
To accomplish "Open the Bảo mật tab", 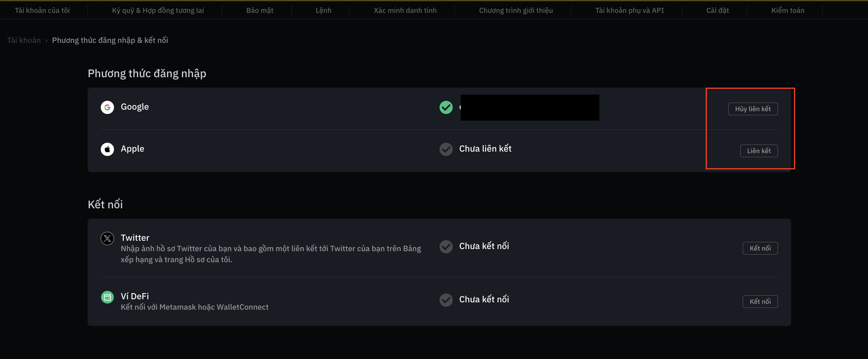I will point(259,10).
